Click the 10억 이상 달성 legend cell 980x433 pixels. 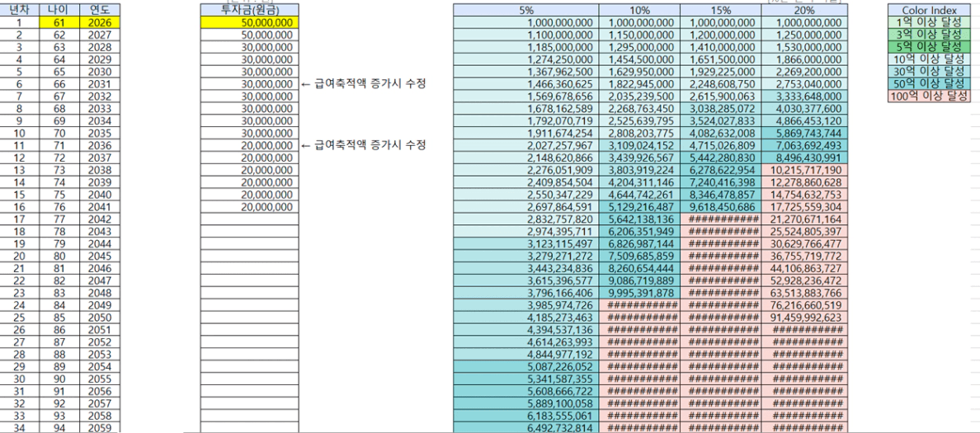tap(928, 59)
